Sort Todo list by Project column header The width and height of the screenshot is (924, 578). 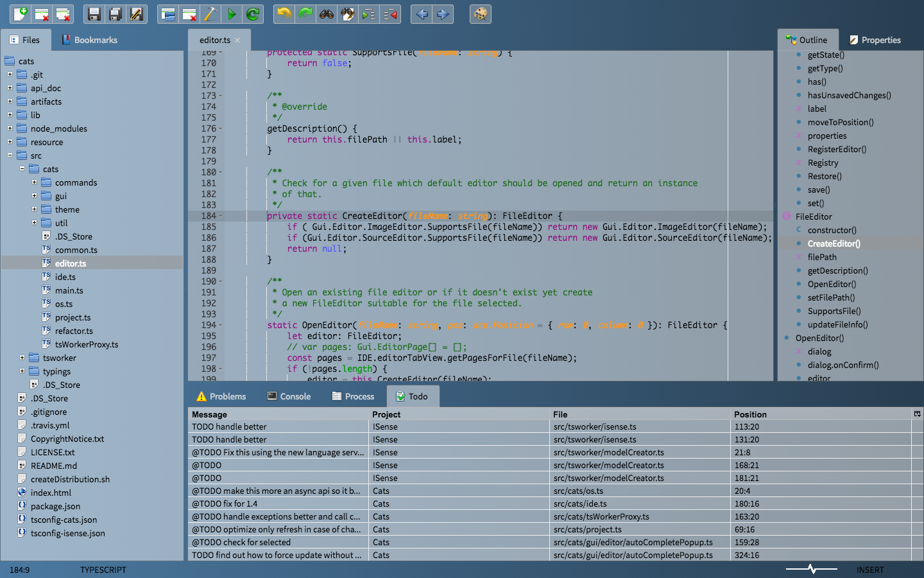coord(459,414)
